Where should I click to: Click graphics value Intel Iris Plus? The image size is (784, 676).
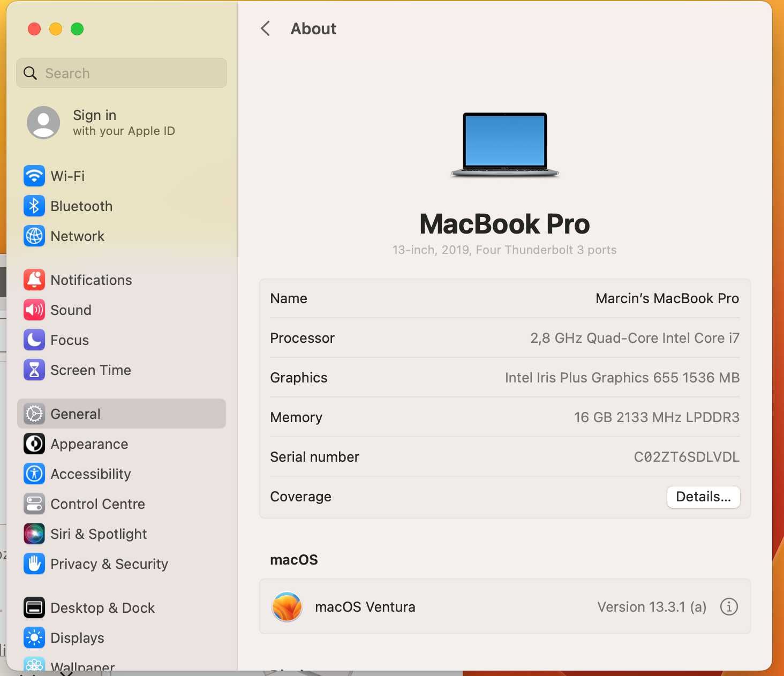coord(622,378)
